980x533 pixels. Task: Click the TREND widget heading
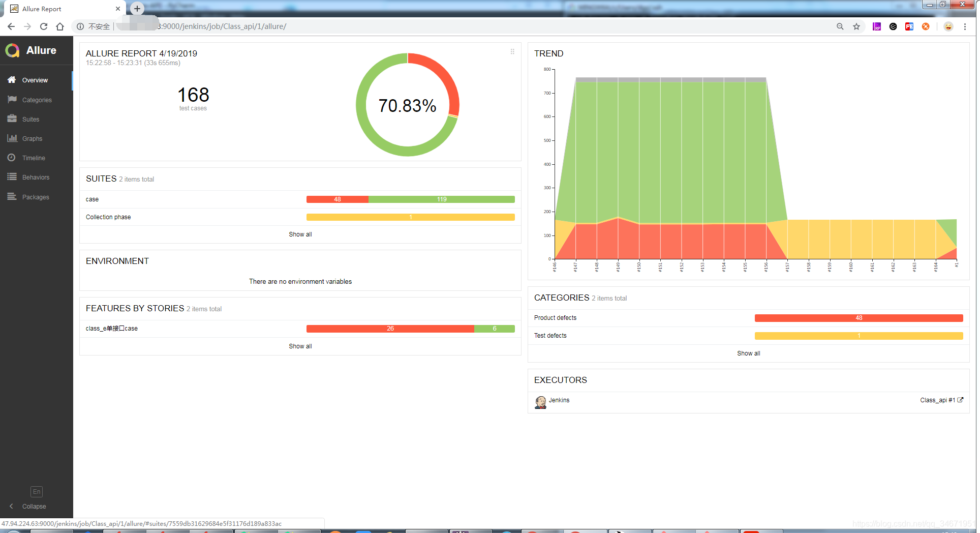pos(548,53)
